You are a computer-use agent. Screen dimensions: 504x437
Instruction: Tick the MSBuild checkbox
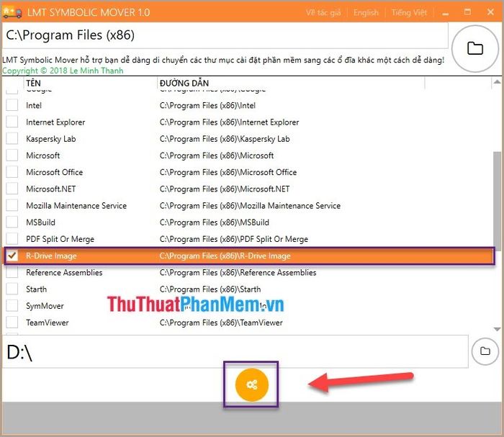coord(12,222)
